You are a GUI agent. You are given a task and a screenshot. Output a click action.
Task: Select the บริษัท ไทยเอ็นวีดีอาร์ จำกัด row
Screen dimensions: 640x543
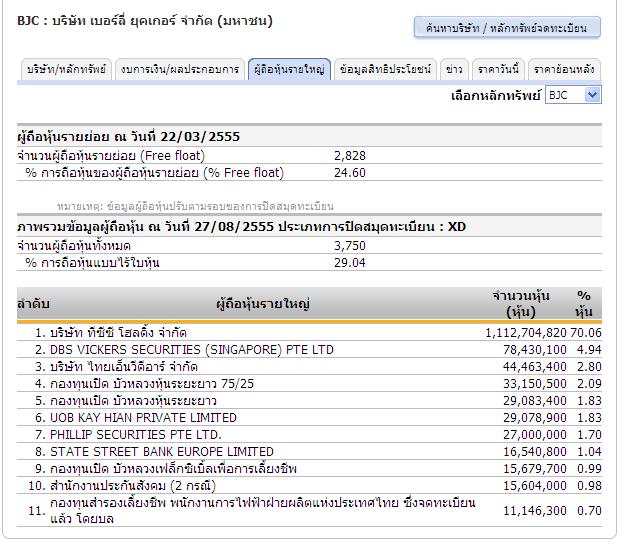pyautogui.click(x=309, y=367)
